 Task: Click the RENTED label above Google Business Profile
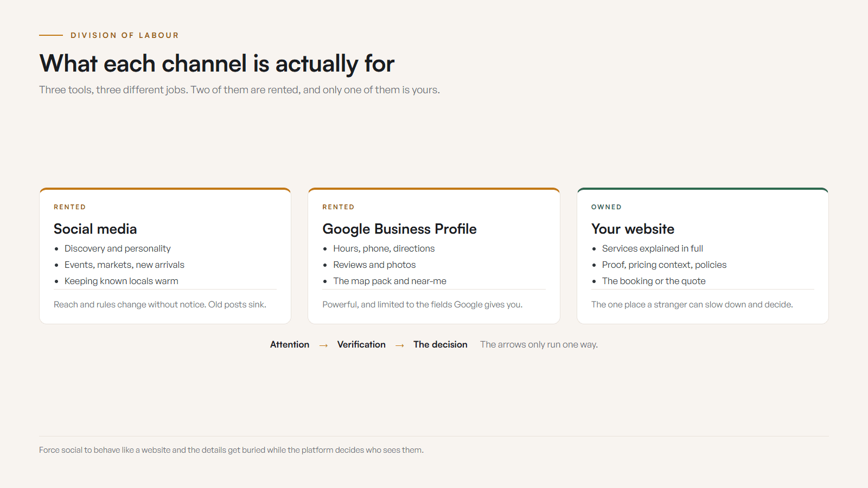tap(338, 207)
